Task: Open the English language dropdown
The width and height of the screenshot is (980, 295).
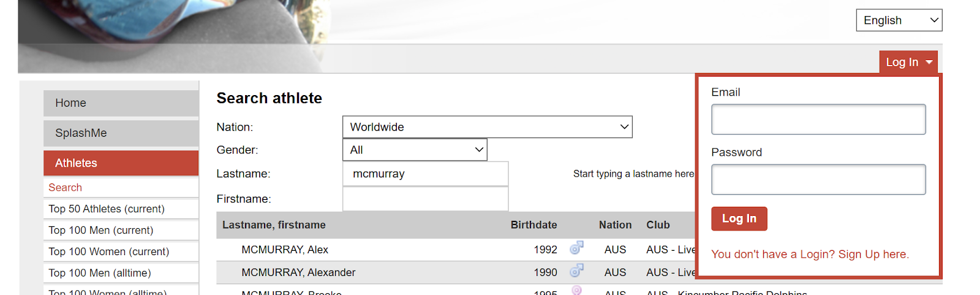Action: point(899,20)
